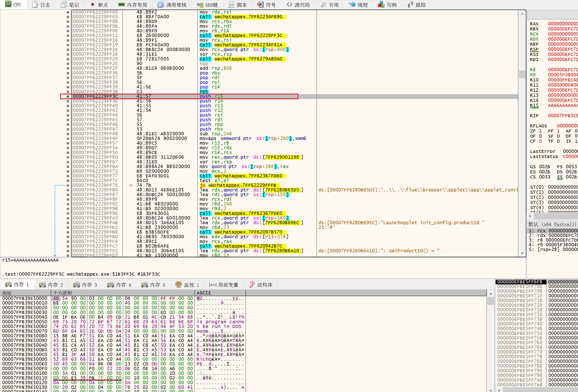Click memory dump scrollbar up arrow

[491, 294]
